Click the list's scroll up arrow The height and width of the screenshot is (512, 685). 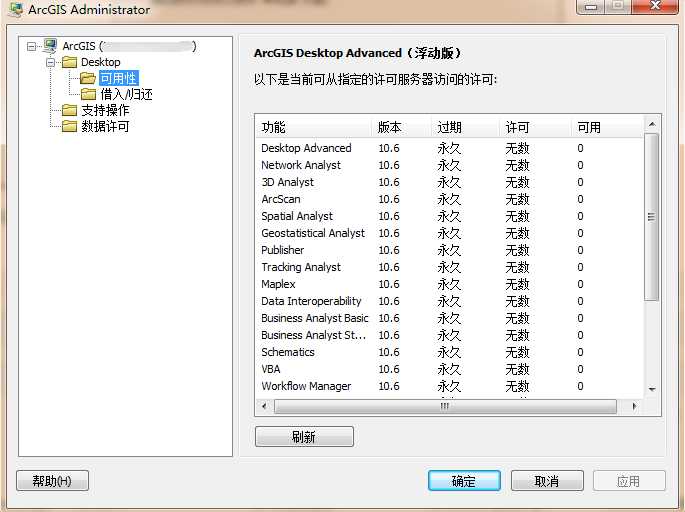coord(652,125)
